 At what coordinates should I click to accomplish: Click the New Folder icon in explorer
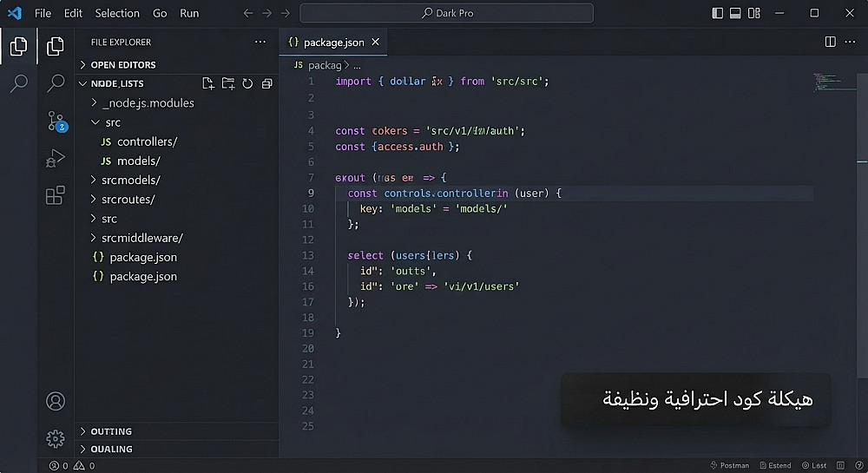click(x=228, y=83)
